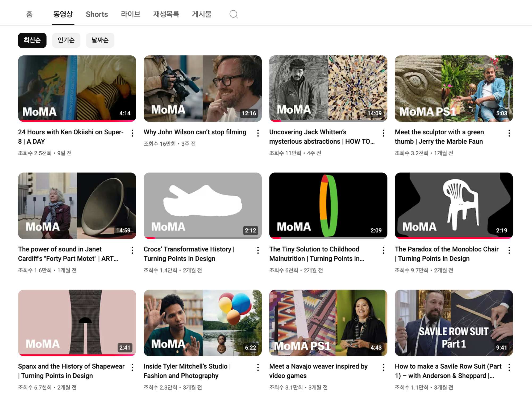Open three-dot menu for Jack Whitten video
This screenshot has height=401, width=532.
click(383, 133)
